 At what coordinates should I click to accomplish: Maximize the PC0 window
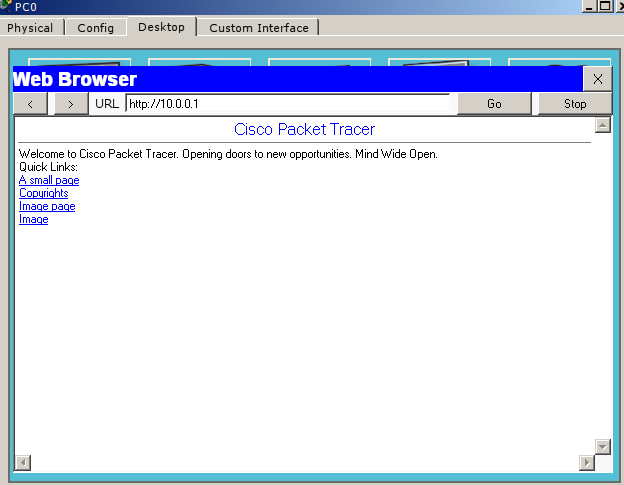tap(605, 6)
